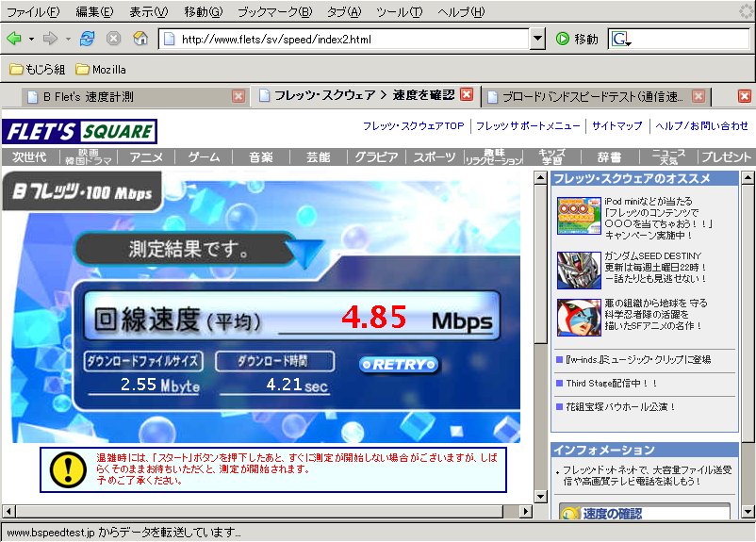Open the 移動(G) menu
This screenshot has width=756, height=542.
(x=203, y=11)
